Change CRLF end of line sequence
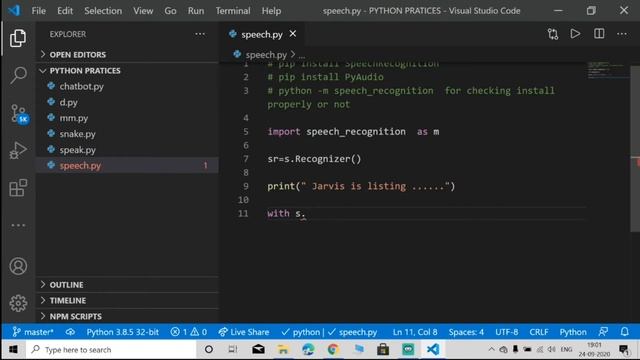 tap(539, 332)
